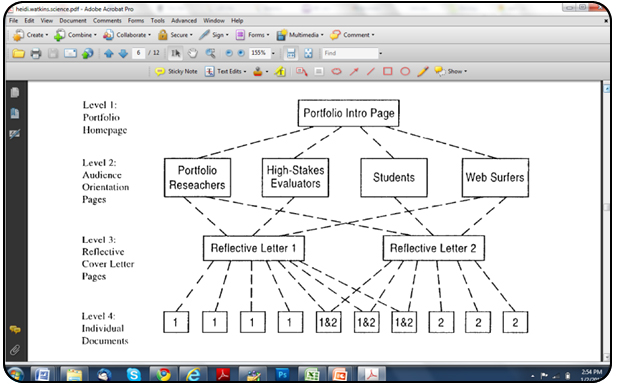The image size is (618, 387).
Task: Open the Pages panel in left sidebar
Action: tap(15, 92)
